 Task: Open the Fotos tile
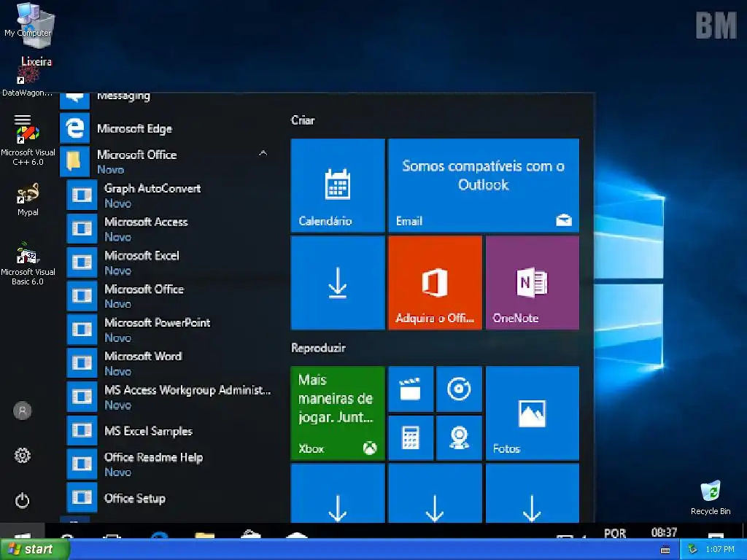[x=532, y=413]
